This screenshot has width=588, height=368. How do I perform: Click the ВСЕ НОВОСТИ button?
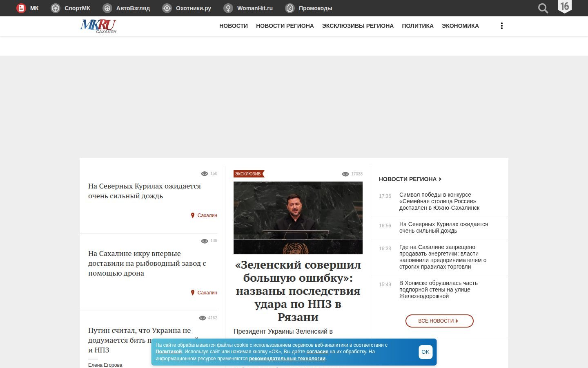(x=439, y=321)
